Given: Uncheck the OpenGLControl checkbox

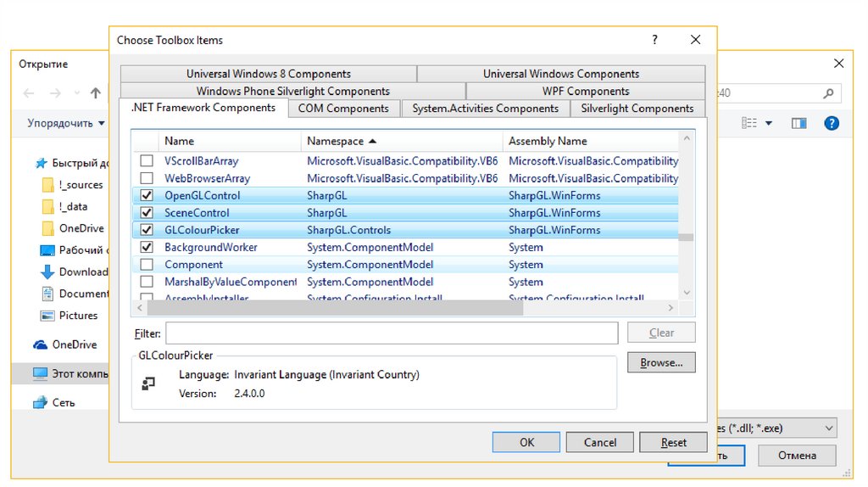Looking at the screenshot, I should 147,196.
